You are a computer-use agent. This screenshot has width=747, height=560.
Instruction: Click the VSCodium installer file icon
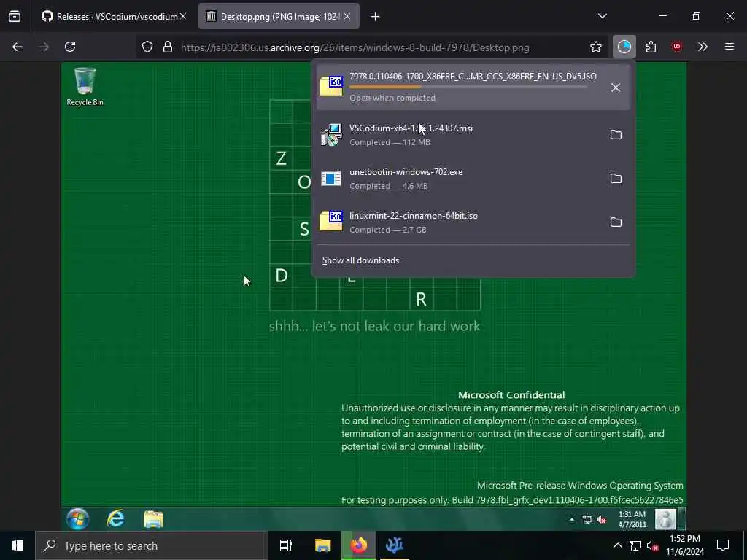(331, 135)
